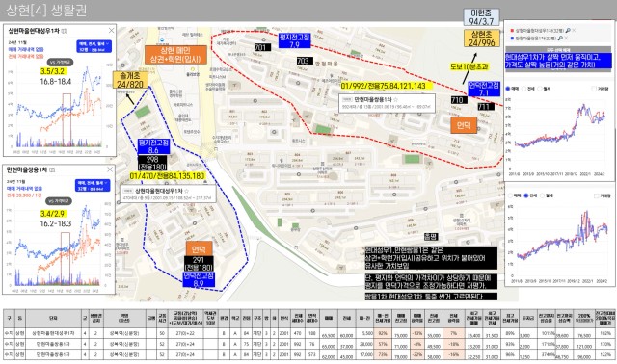Click magnifier icon next to 만현마을쌍용1차 legend

point(560,39)
